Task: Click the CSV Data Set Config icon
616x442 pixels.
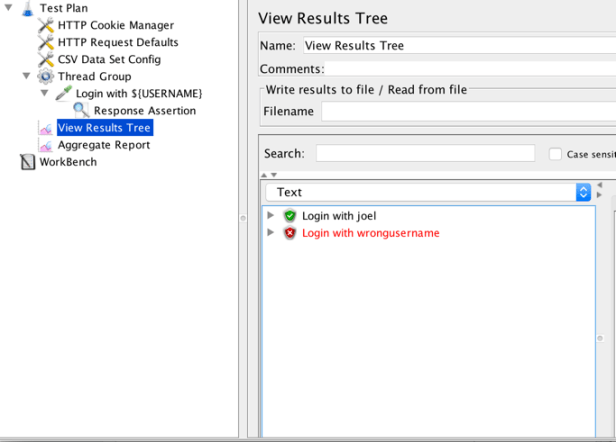Action: tap(46, 59)
